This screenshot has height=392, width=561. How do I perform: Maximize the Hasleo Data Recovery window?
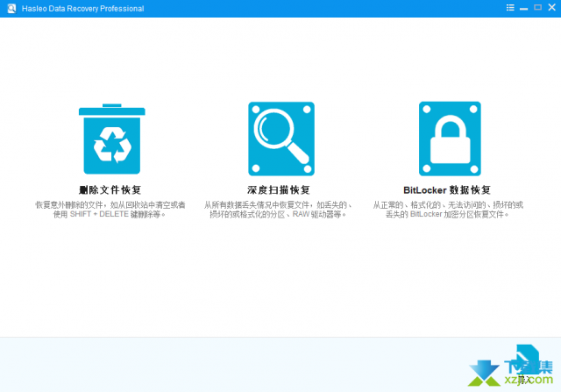tap(537, 8)
